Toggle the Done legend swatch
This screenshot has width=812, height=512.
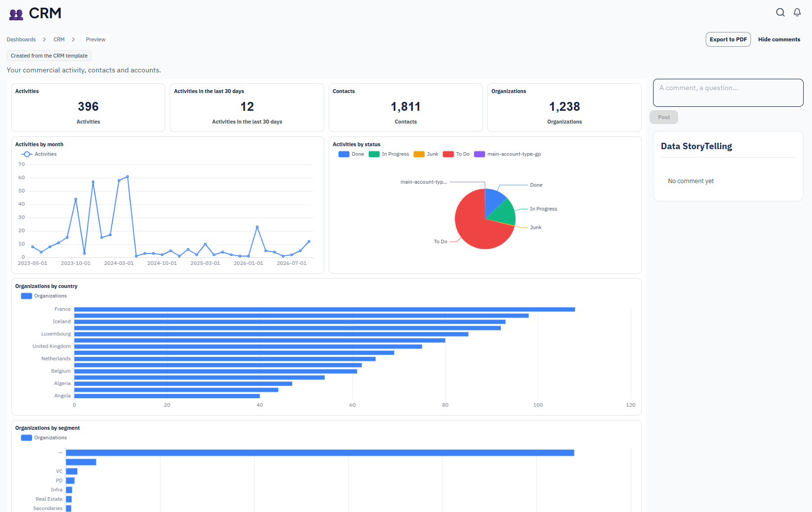pyautogui.click(x=344, y=154)
